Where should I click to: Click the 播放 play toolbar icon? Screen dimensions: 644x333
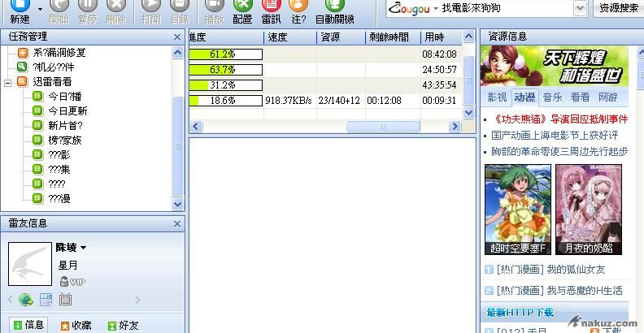(214, 6)
